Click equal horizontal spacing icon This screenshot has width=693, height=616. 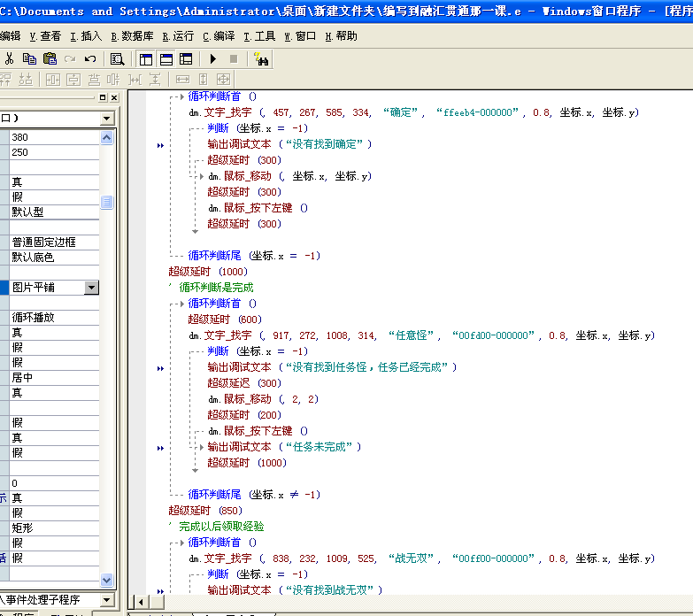point(135,80)
